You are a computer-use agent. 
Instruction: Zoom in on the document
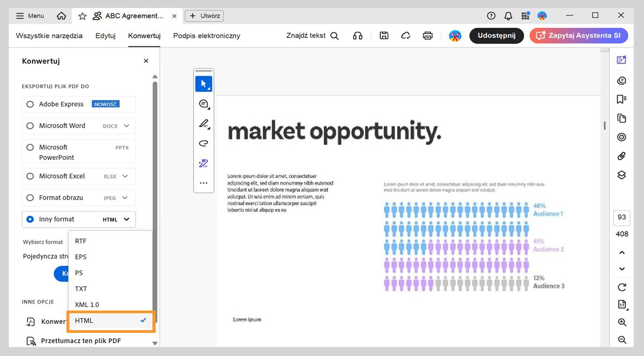622,322
